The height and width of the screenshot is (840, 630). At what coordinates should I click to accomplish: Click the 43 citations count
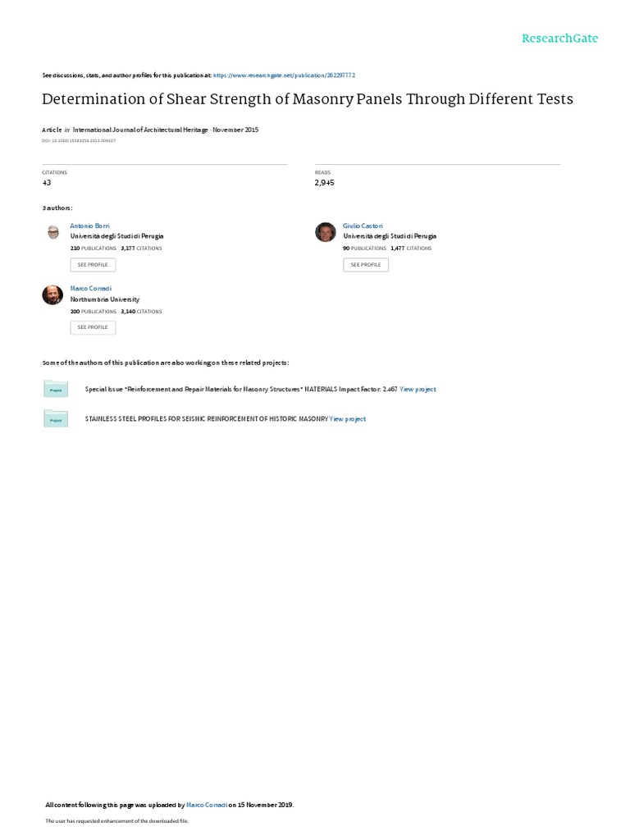[x=47, y=183]
